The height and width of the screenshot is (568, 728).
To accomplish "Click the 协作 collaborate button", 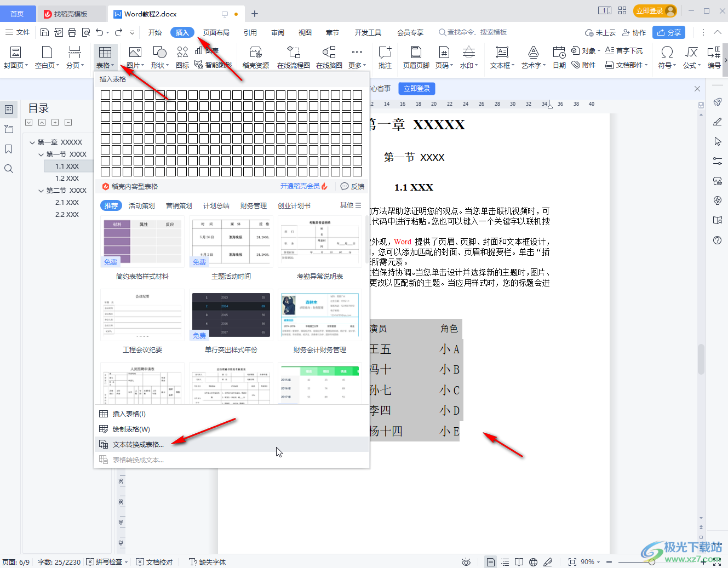I will pyautogui.click(x=634, y=32).
